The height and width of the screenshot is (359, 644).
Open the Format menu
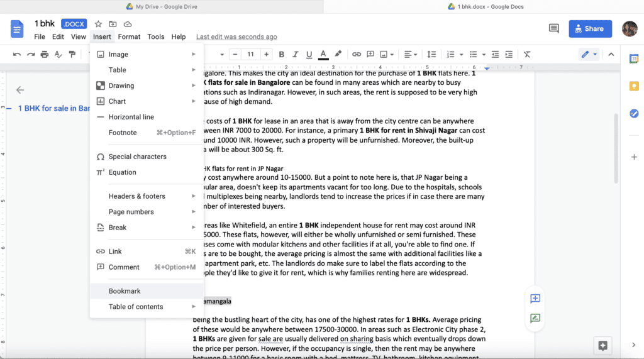[x=129, y=37]
